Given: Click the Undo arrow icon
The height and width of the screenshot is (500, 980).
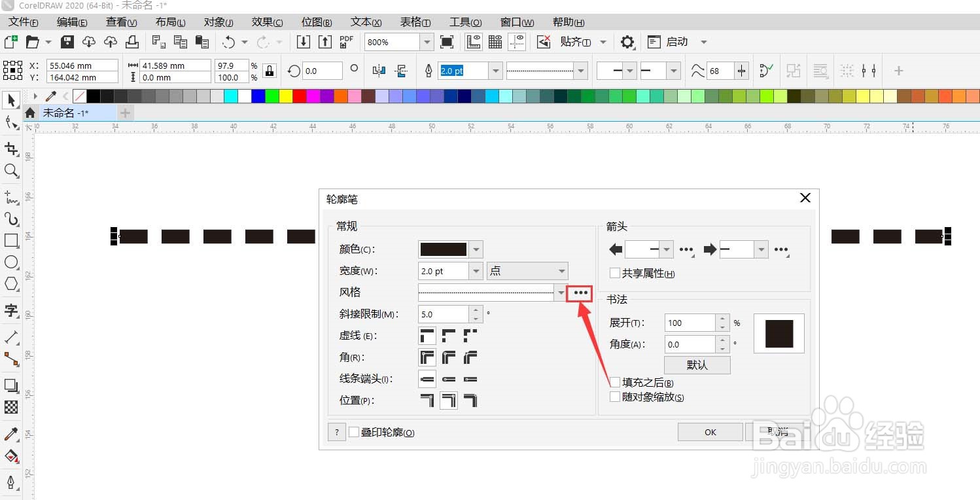Looking at the screenshot, I should coord(229,42).
